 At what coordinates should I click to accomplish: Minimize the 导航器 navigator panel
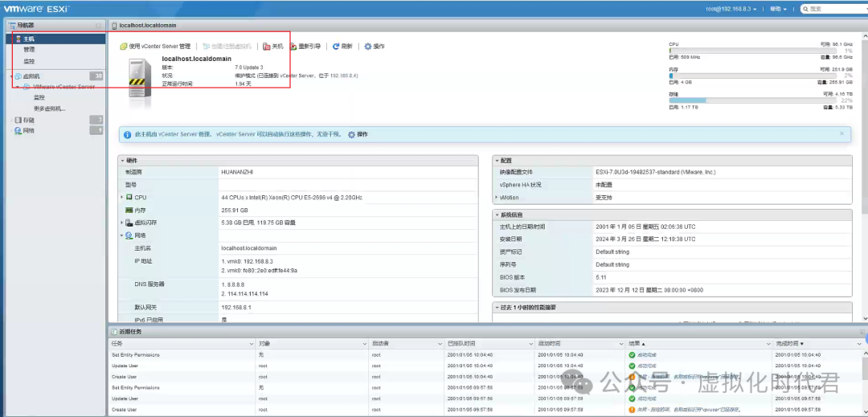coord(98,26)
